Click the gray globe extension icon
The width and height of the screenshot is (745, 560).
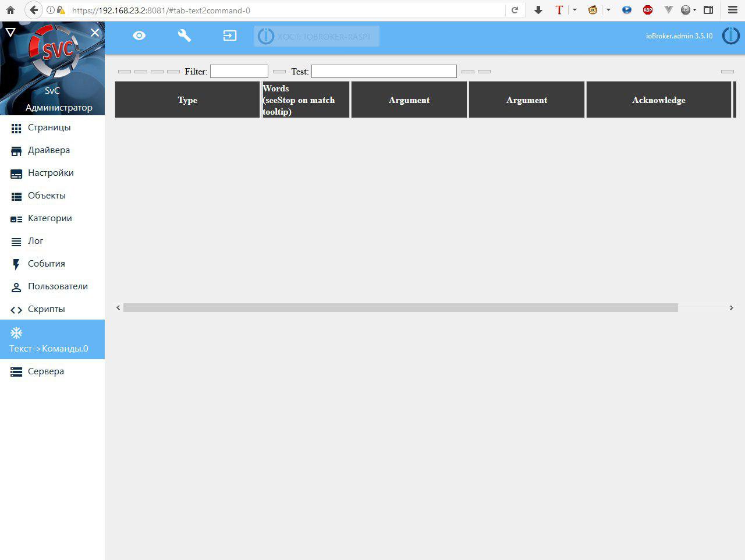point(686,10)
